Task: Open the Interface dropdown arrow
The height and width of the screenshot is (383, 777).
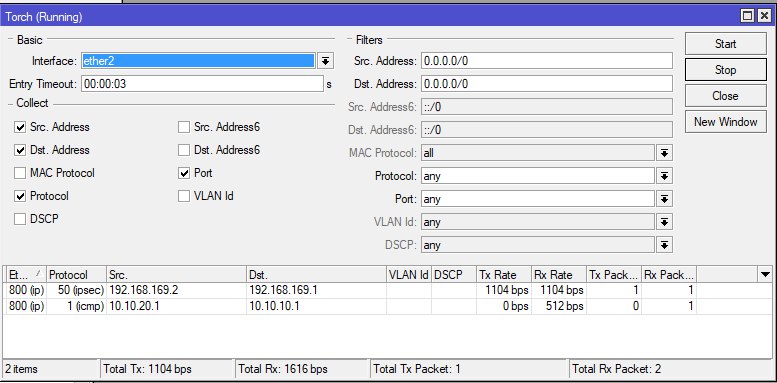Action: [x=325, y=61]
